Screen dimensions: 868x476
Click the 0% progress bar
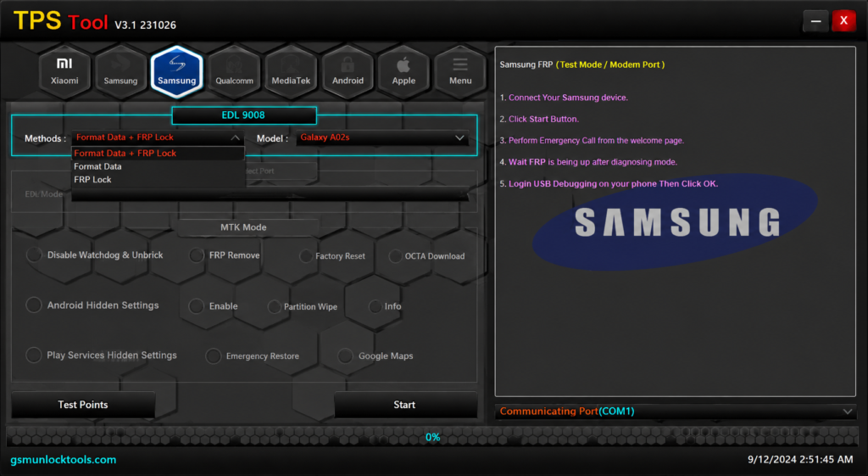pyautogui.click(x=432, y=437)
